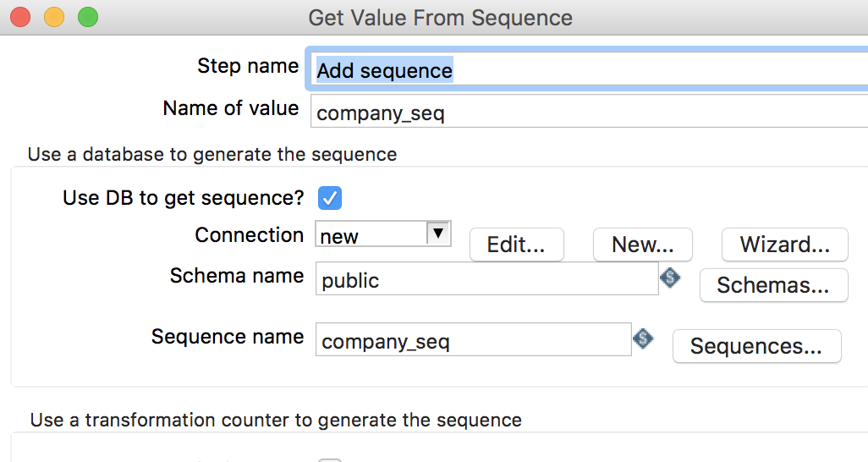Screen dimensions: 868x462
Task: Select the 'new' value in Connection combo
Action: (371, 236)
